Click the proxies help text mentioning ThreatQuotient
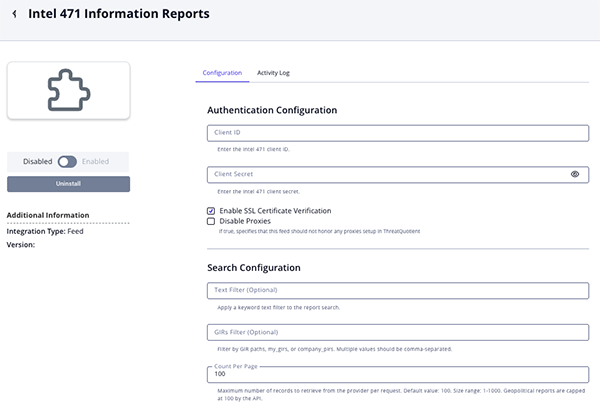 (x=319, y=231)
